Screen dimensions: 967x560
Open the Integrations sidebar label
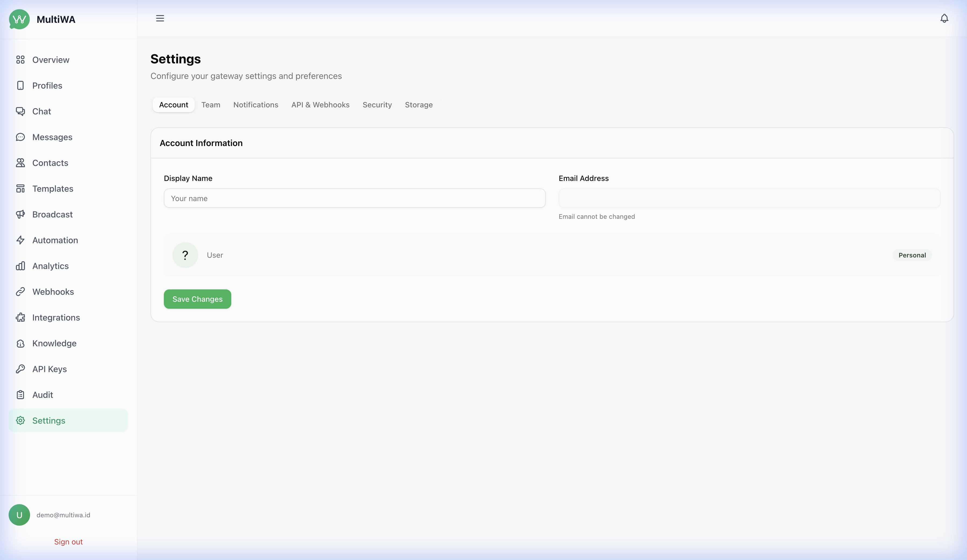(56, 317)
